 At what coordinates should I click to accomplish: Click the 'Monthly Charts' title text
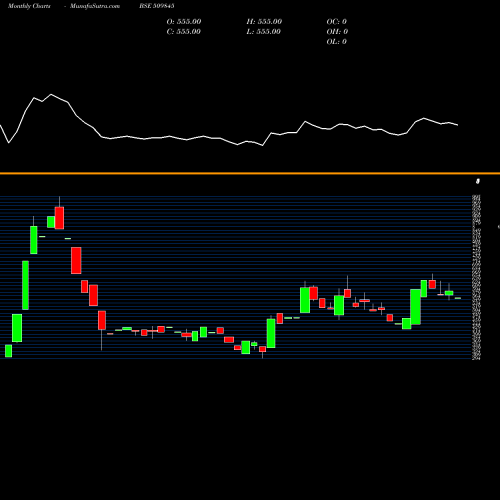point(29,6)
